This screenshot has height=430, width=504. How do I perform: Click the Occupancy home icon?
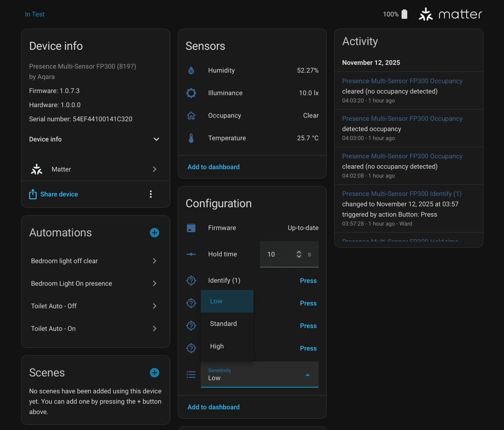point(191,116)
